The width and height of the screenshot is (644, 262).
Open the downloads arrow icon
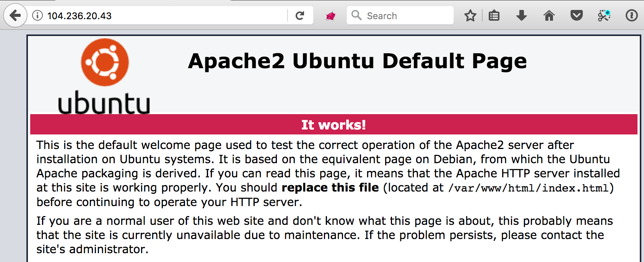click(522, 16)
